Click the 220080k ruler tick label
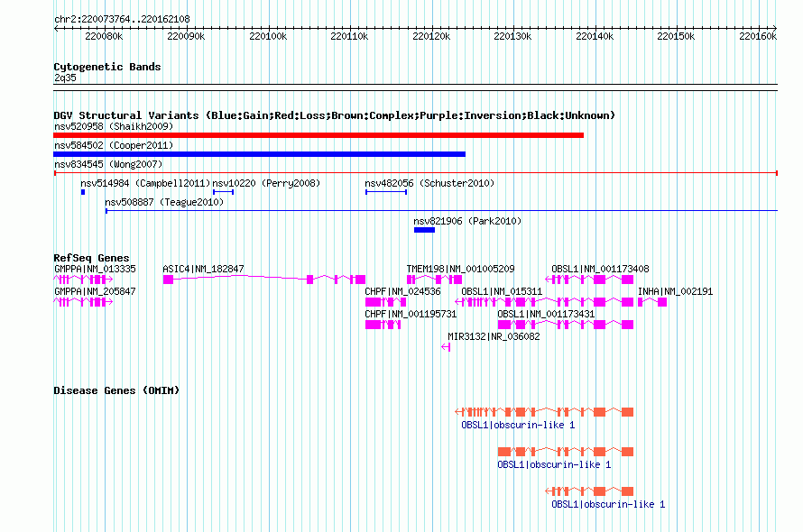The height and width of the screenshot is (532, 803). (104, 36)
